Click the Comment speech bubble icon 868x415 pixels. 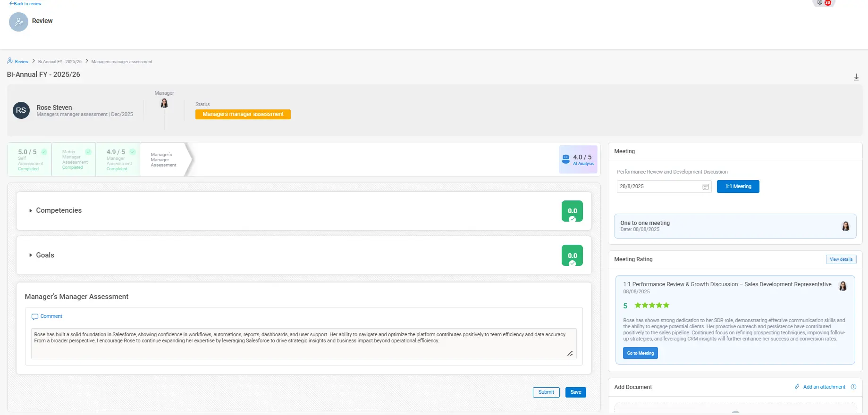34,316
